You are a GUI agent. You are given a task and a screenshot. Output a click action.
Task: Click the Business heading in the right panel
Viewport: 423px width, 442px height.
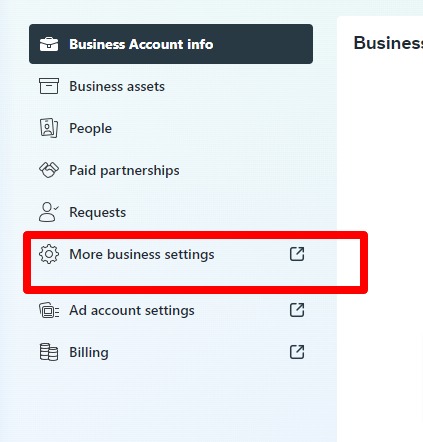pos(388,43)
